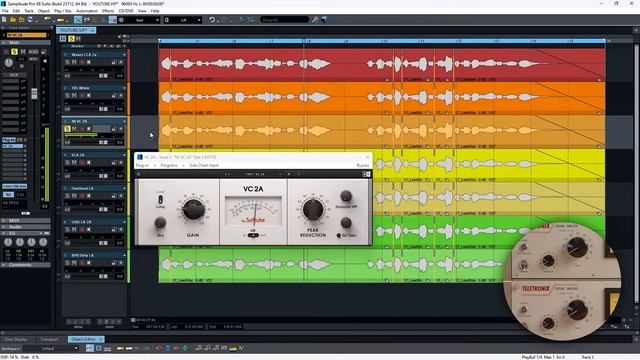Viewport: 640px width, 360px height.
Task: Select the scissors cut tool in toolbar
Action: pos(87,20)
